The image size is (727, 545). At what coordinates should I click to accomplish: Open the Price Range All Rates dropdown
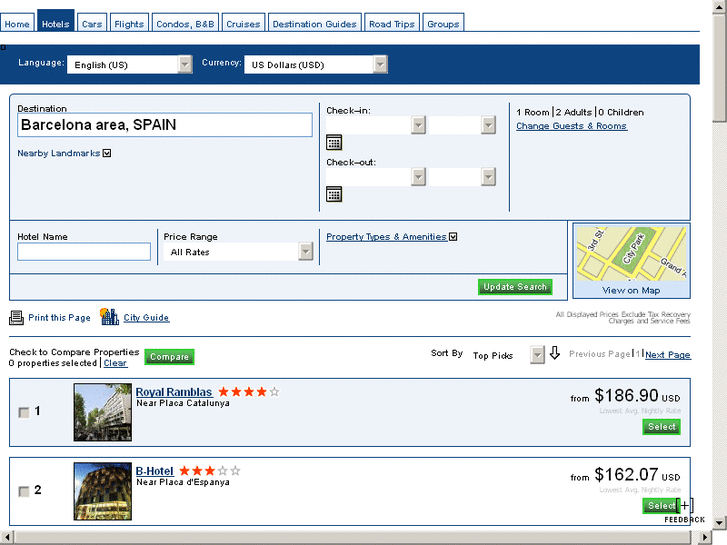click(238, 252)
